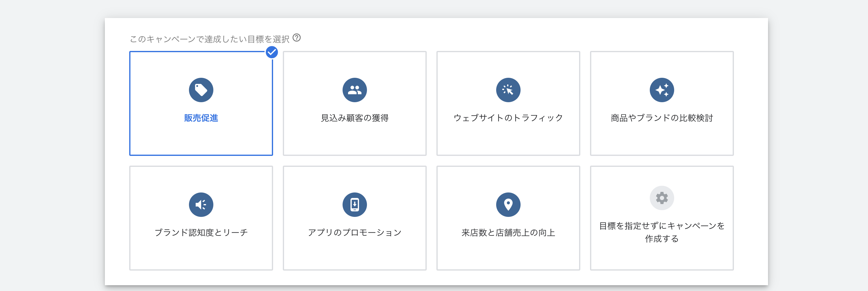Screen dimensions: 868x291
Task: Click the sparkle icon for 商品やブランドの比較検討
Action: (x=661, y=90)
